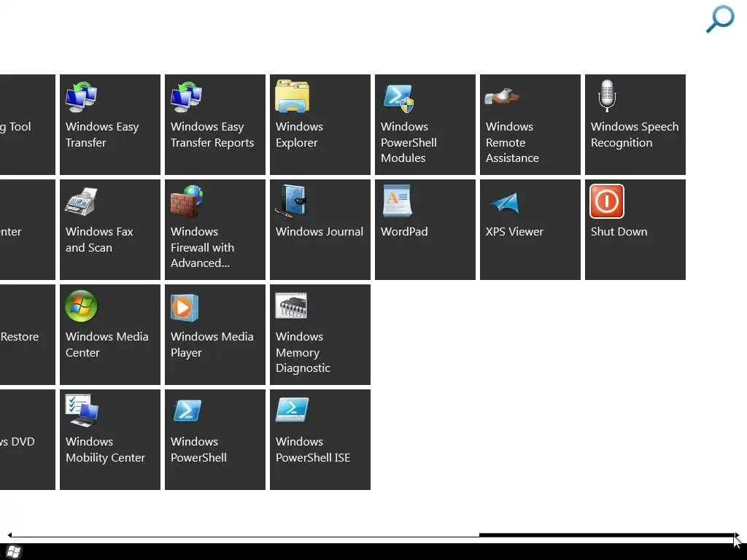747x560 pixels.
Task: Open Windows Media Player icon
Action: click(185, 308)
